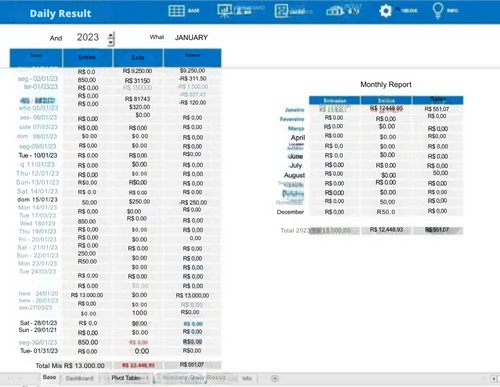Screen dimensions: 500x387
Task: Select the 'dom 15/01/23' date cell
Action: (x=37, y=200)
